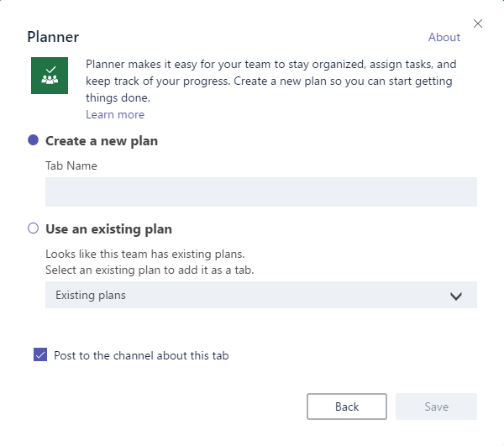Open the Existing plans dropdown

261,295
